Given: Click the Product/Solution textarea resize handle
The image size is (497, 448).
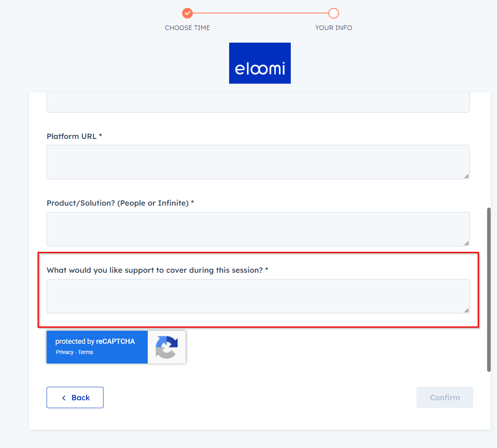Looking at the screenshot, I should click(467, 243).
